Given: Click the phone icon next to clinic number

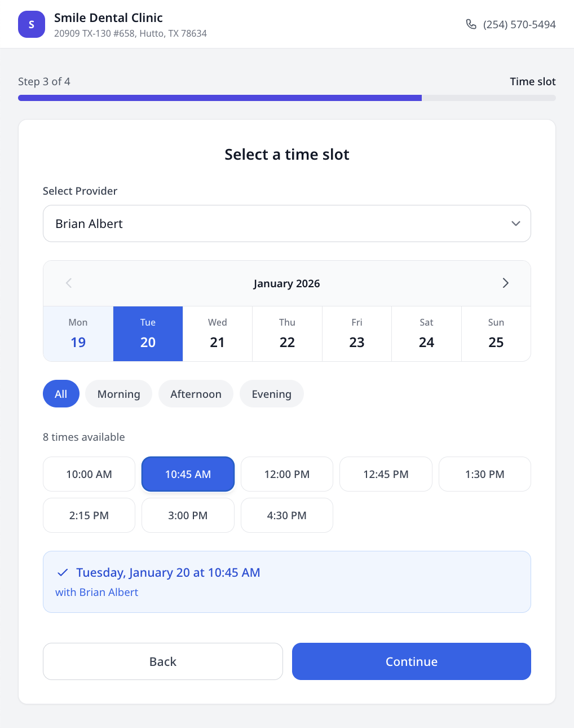Looking at the screenshot, I should click(x=471, y=24).
